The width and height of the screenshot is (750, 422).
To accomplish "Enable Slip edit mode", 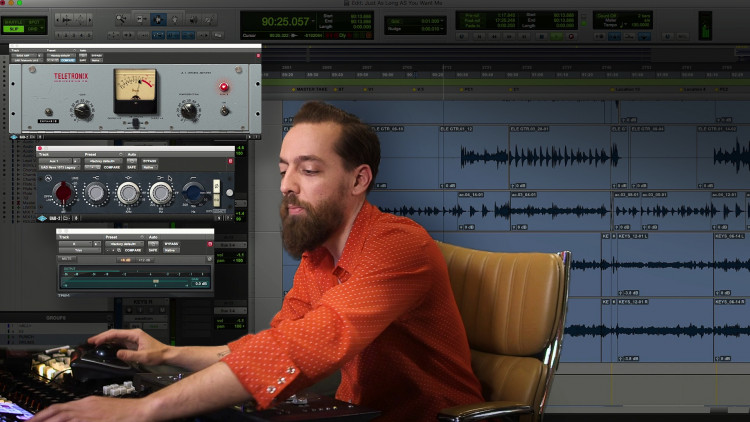I will click(x=13, y=29).
